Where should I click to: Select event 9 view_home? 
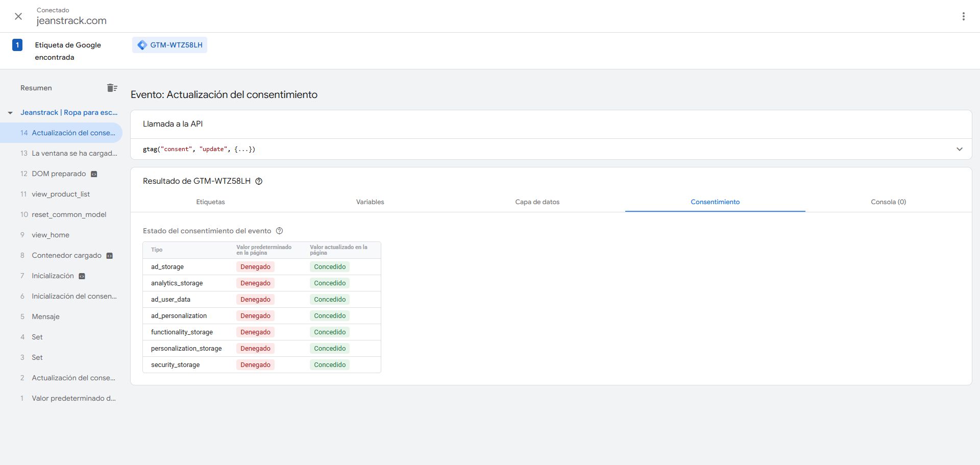click(61, 235)
